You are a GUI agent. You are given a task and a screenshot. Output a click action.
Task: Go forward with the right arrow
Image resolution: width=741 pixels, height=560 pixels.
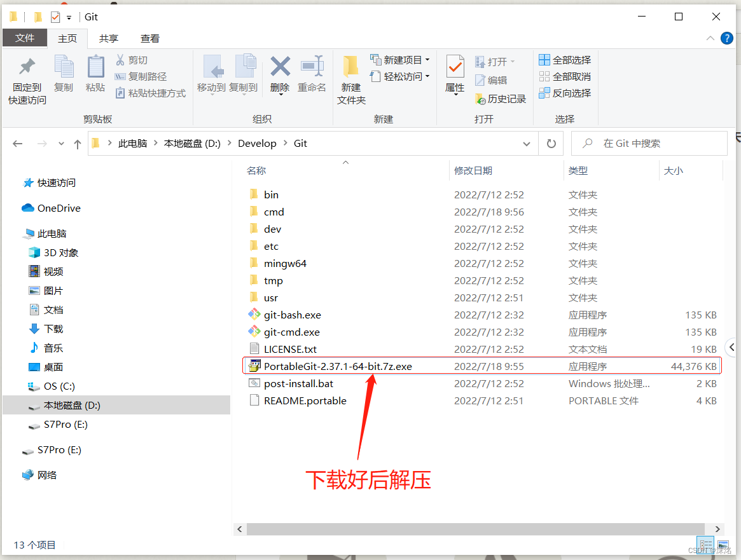click(x=42, y=144)
